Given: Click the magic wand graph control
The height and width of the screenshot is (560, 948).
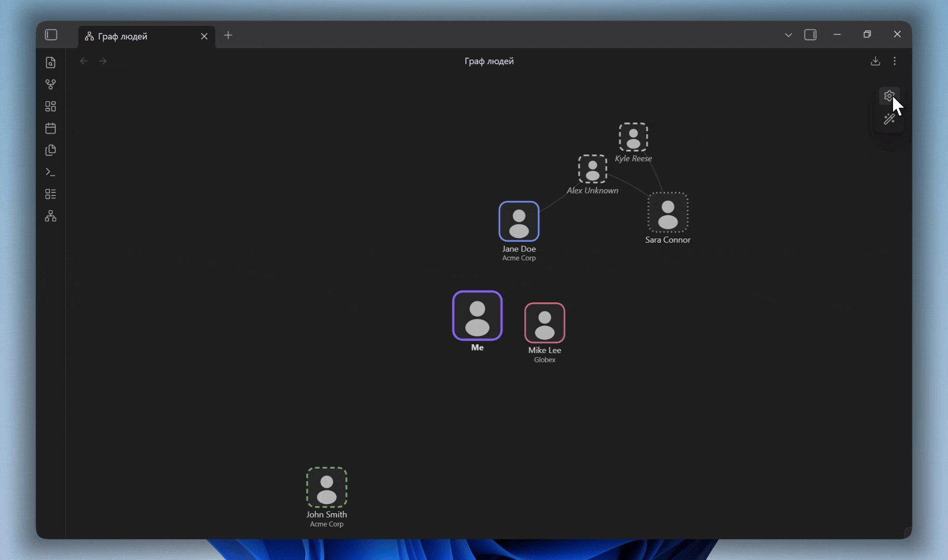Looking at the screenshot, I should point(889,119).
